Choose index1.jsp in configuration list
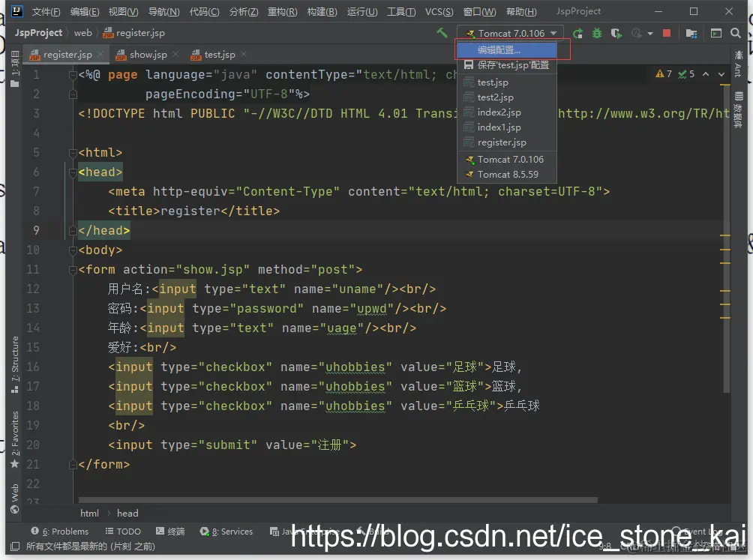The image size is (753, 560). point(507,127)
